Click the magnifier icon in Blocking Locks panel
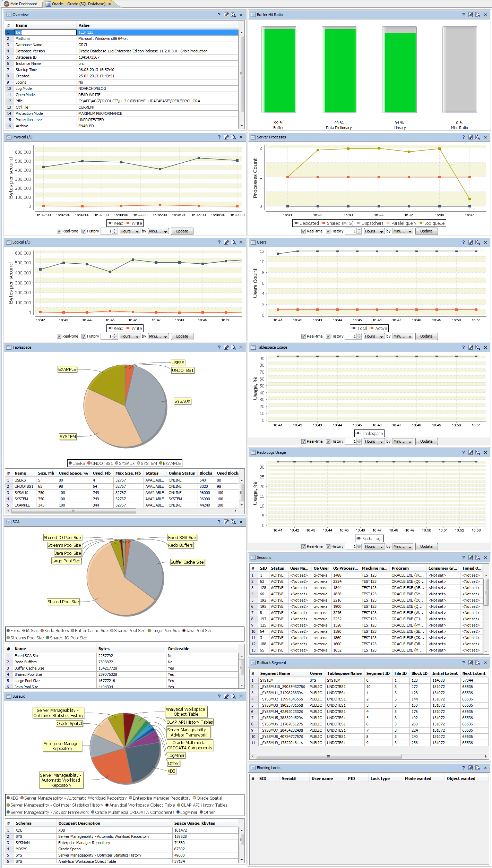The width and height of the screenshot is (492, 868). tap(478, 768)
